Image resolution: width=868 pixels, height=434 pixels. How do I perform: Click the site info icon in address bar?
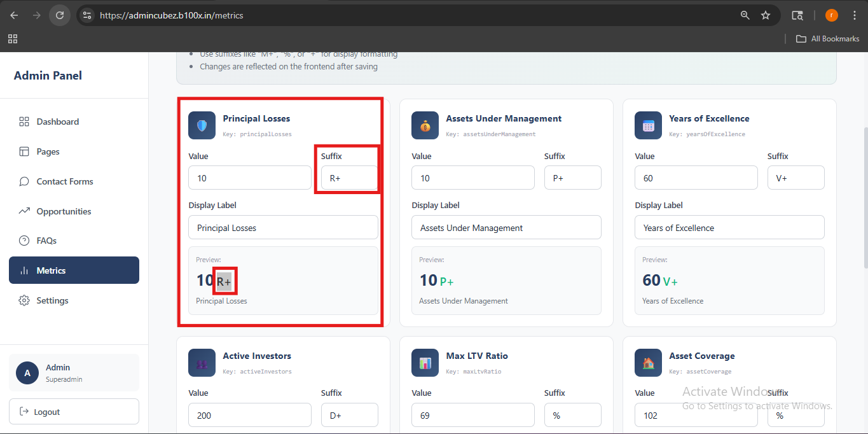88,15
